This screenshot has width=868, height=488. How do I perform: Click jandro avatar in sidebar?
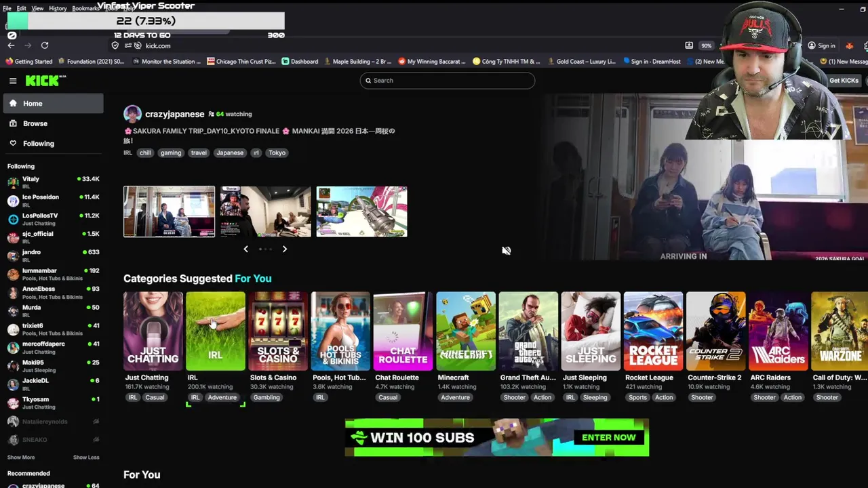(x=13, y=256)
